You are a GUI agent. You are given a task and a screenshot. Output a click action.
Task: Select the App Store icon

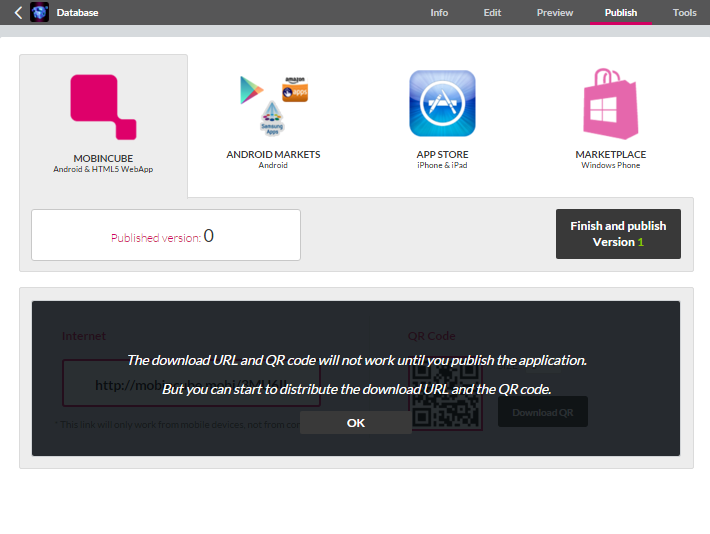pyautogui.click(x=442, y=103)
